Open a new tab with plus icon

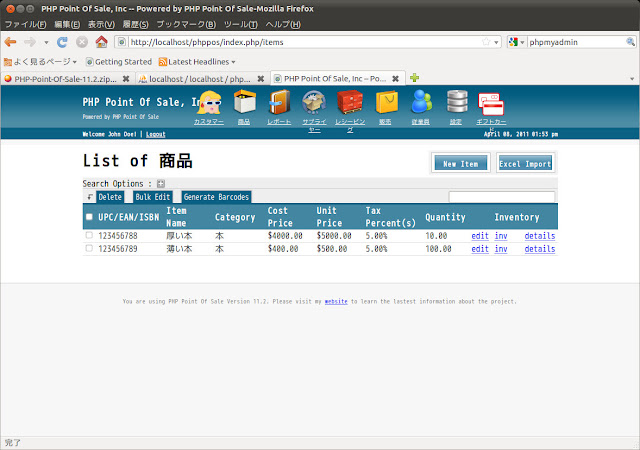(x=415, y=78)
